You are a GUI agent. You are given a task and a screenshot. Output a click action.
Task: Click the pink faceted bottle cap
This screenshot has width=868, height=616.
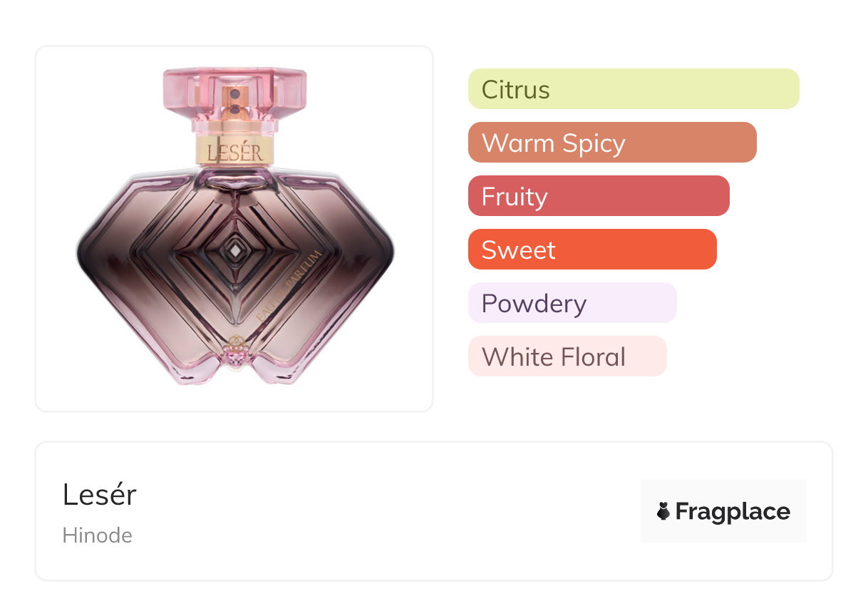click(234, 91)
